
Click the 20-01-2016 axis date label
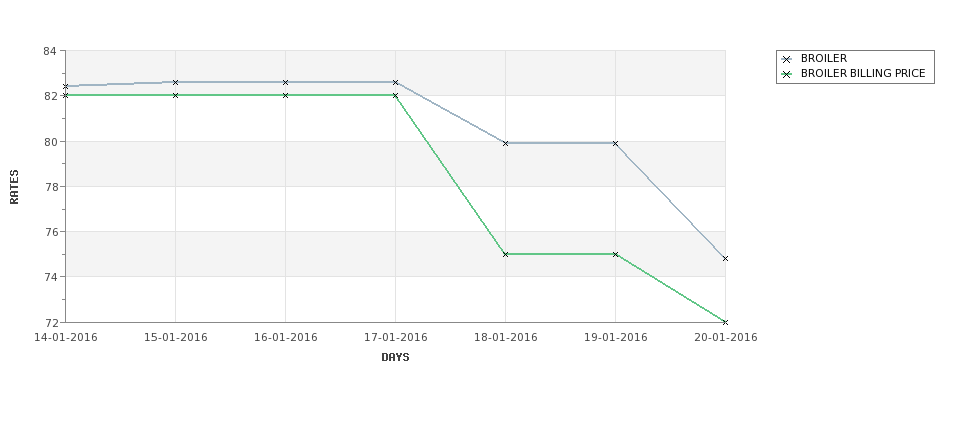point(726,338)
